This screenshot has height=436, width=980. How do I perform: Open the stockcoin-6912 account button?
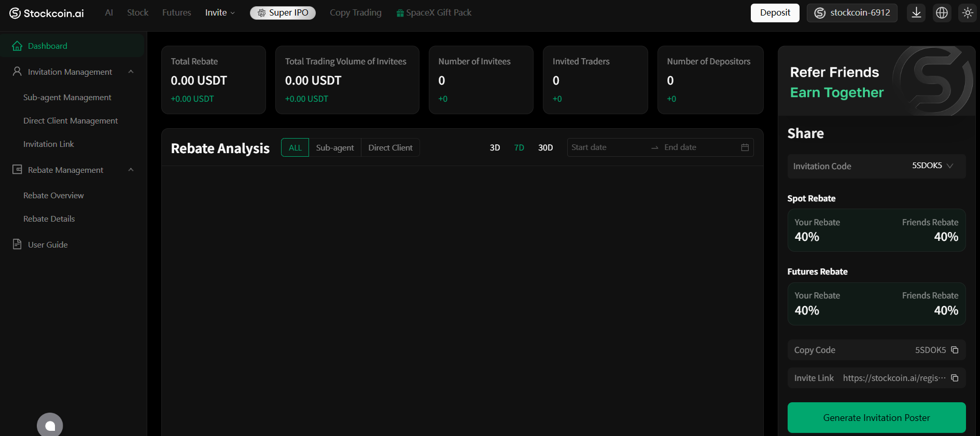(x=852, y=13)
